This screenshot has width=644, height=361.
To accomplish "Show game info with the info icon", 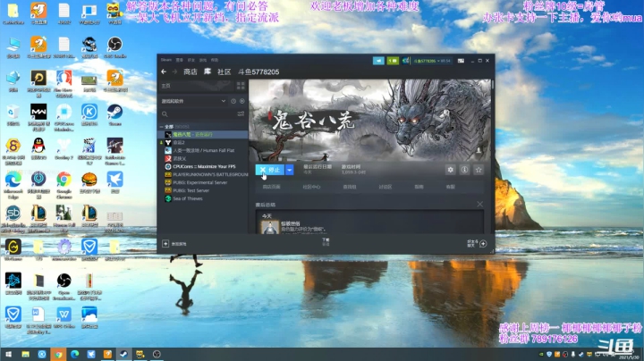I will coord(464,170).
